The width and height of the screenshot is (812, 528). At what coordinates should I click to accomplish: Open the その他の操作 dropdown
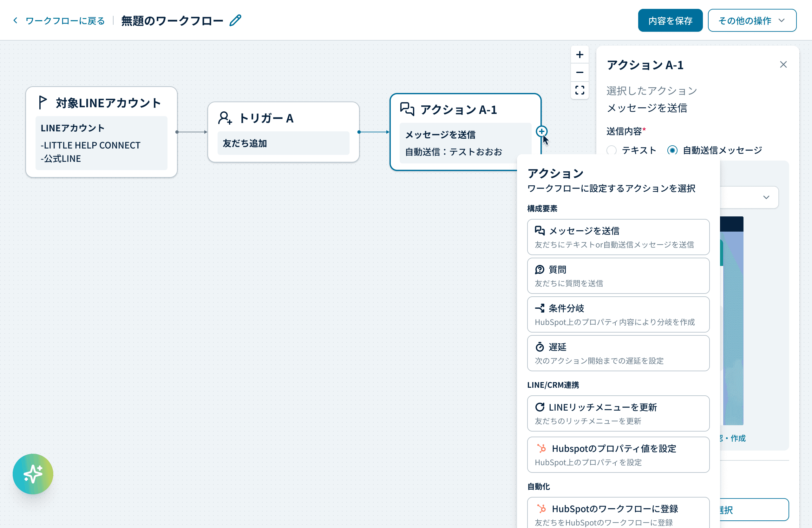point(752,21)
